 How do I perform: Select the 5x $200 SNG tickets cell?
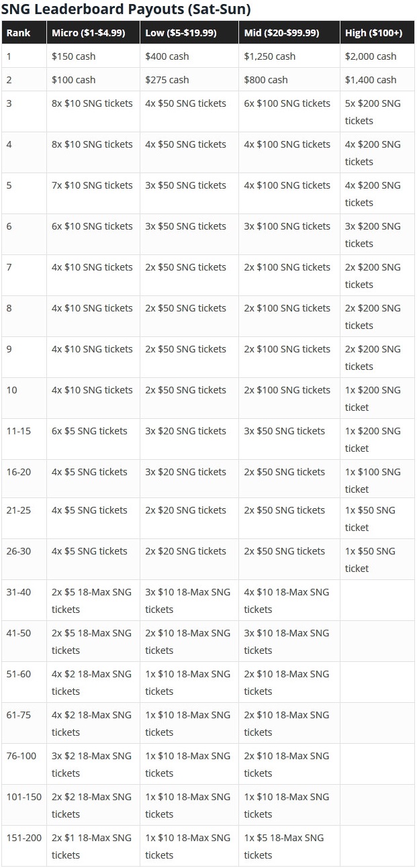pyautogui.click(x=377, y=112)
